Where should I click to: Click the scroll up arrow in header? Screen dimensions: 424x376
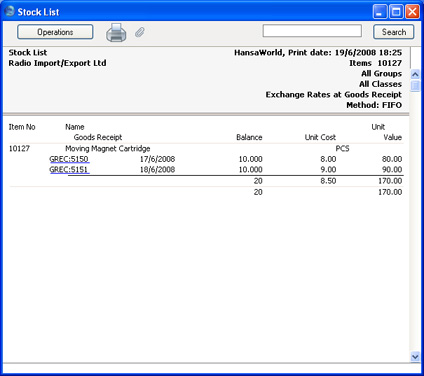(x=415, y=74)
